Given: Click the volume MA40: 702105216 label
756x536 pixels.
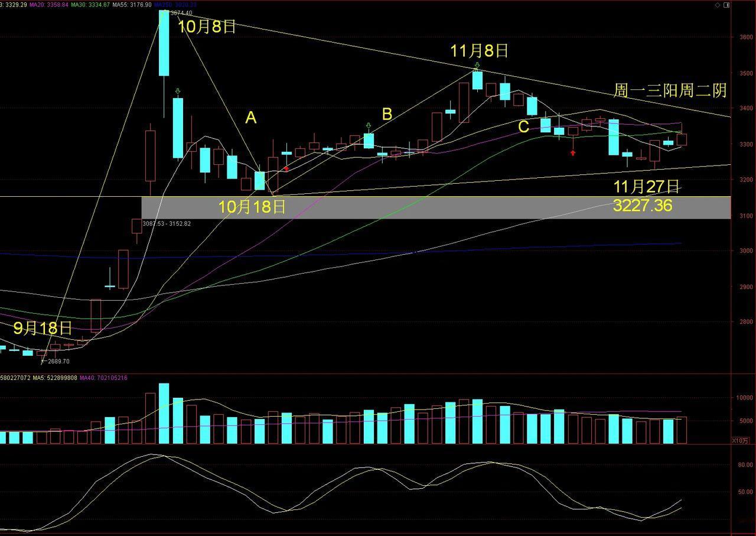Looking at the screenshot, I should coord(103,378).
